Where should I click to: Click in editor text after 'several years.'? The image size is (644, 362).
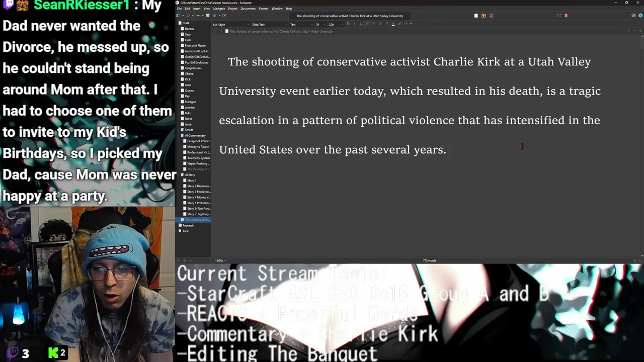[449, 150]
